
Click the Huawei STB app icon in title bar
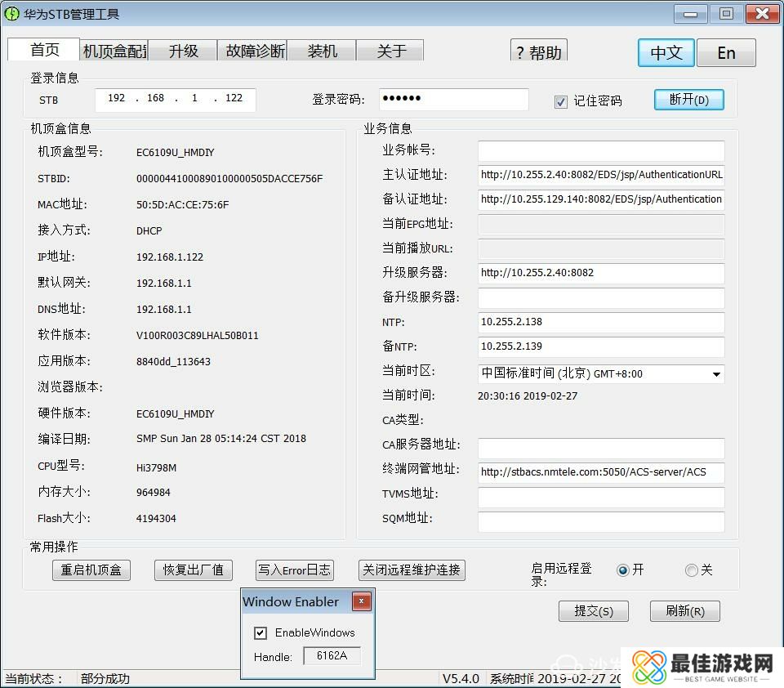pos(11,14)
